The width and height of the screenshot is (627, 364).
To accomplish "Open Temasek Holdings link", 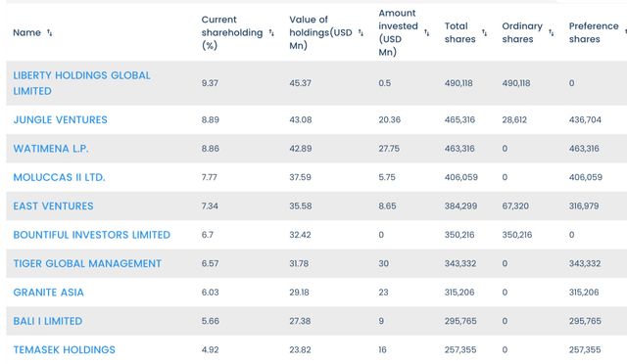I will 64,350.
